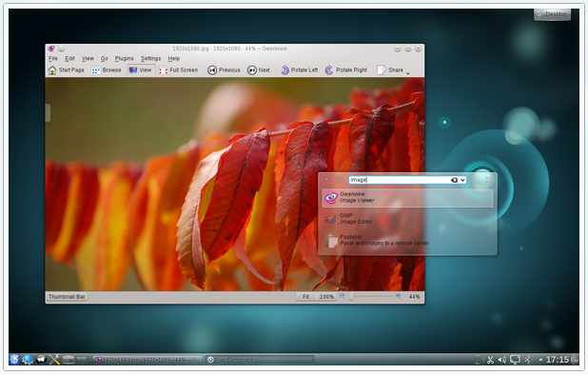Viewport: 588px width, 375px height.
Task: Open KRunner settings wrench icon
Action: point(326,180)
